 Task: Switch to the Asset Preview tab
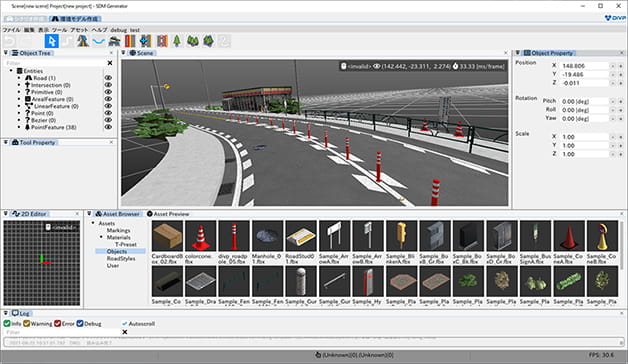coord(168,214)
